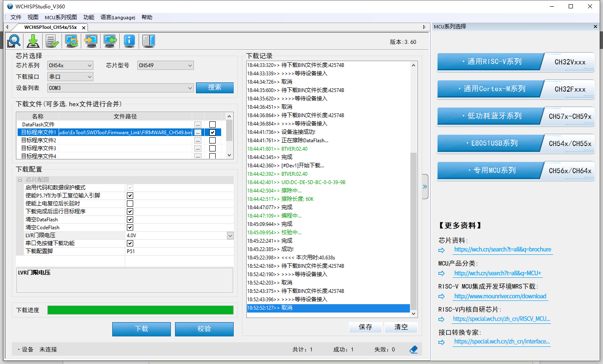Click the green 下载进度 progress bar
This screenshot has width=603, height=364.
tap(140, 310)
